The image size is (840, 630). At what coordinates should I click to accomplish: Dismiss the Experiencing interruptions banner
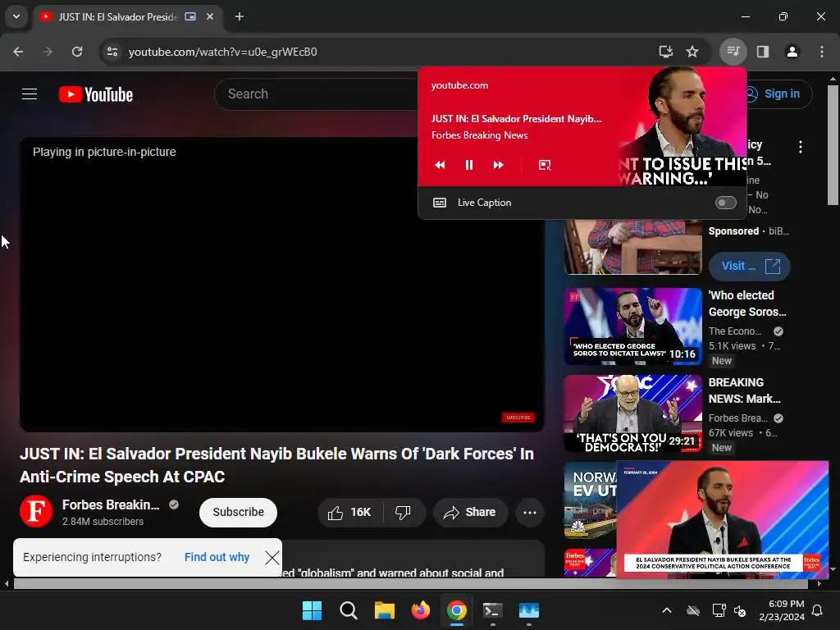[272, 558]
